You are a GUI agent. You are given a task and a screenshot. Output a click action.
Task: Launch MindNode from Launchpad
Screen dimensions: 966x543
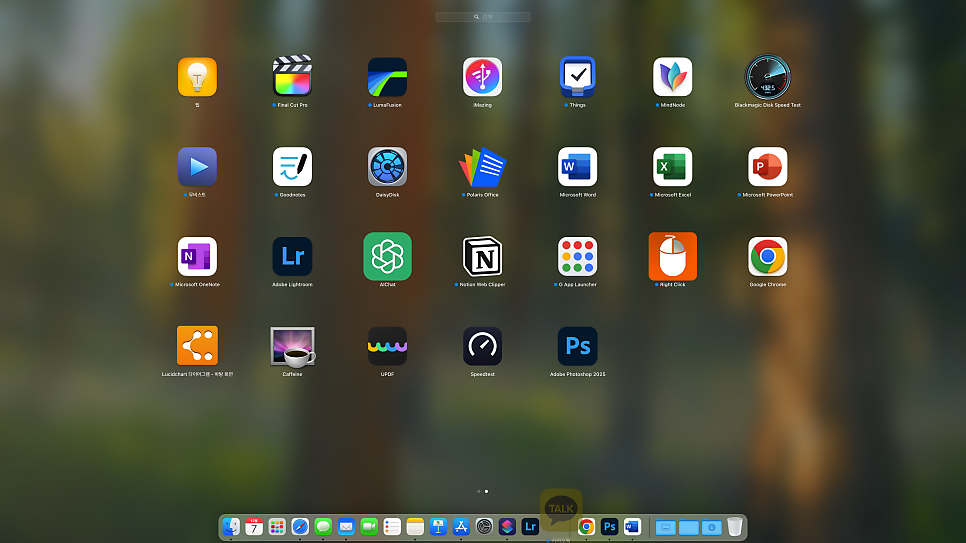673,77
